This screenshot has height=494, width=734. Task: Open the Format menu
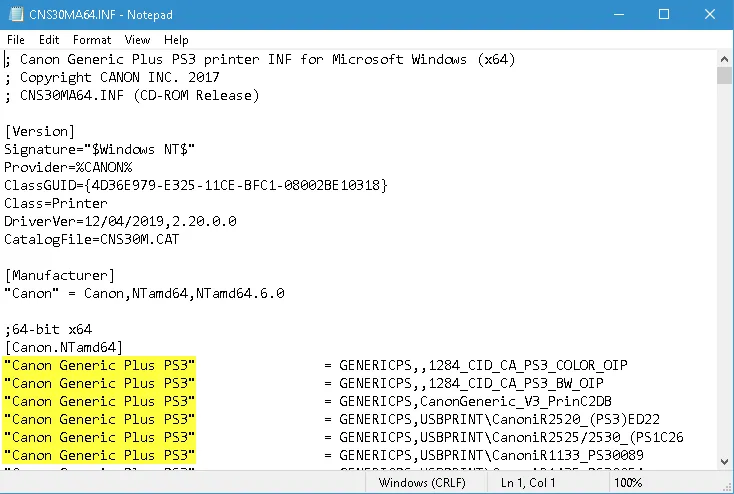(92, 40)
